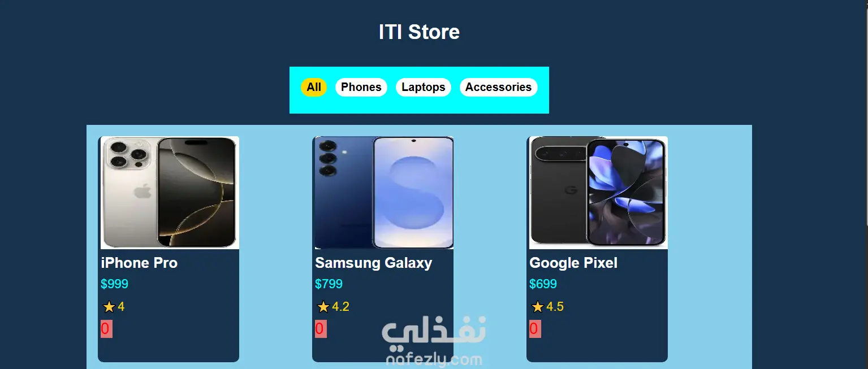Filter products by Phones
Viewport: 868px width, 369px height.
(x=361, y=87)
